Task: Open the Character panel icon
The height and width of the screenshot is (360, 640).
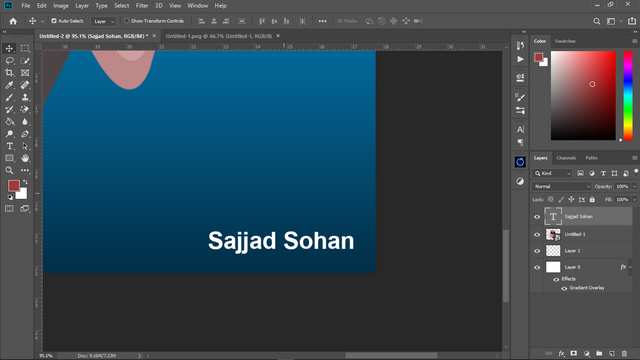Action: point(520,129)
